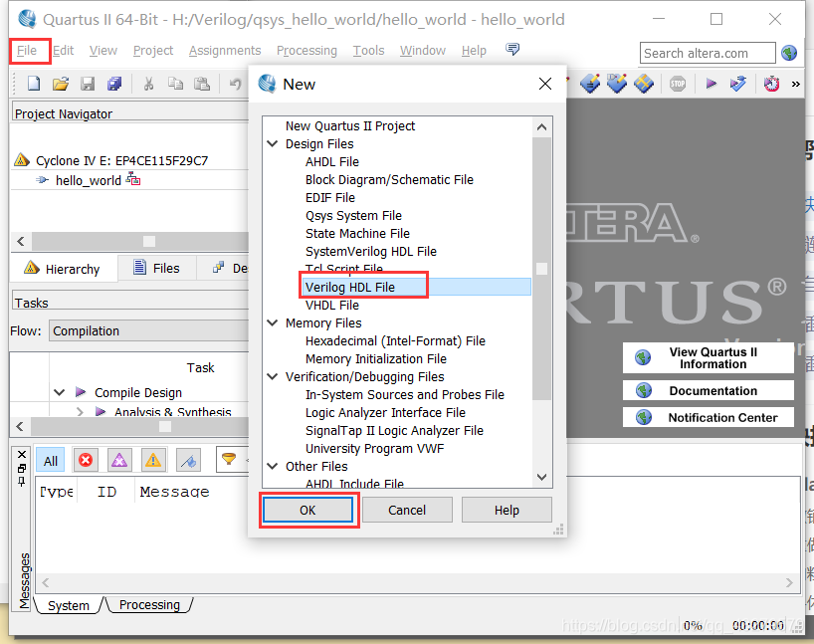The width and height of the screenshot is (814, 644).
Task: Open TimeQuest Timing Analyzer clock icon
Action: pos(771,83)
